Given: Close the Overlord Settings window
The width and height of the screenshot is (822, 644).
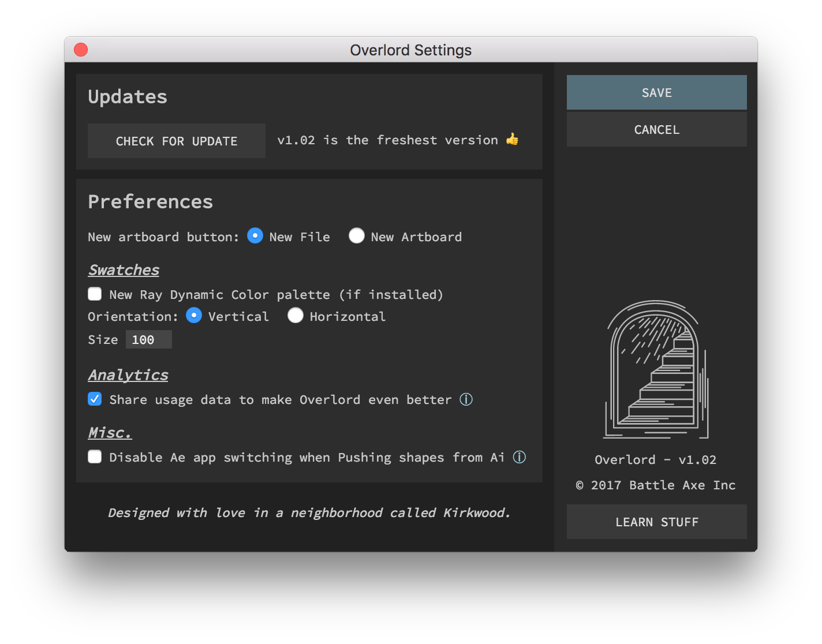Looking at the screenshot, I should (81, 50).
